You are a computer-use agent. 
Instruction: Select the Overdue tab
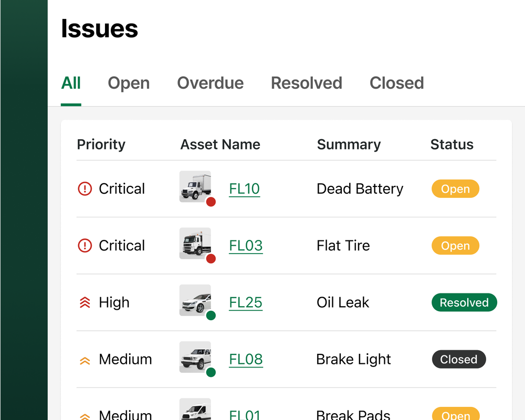pyautogui.click(x=211, y=83)
